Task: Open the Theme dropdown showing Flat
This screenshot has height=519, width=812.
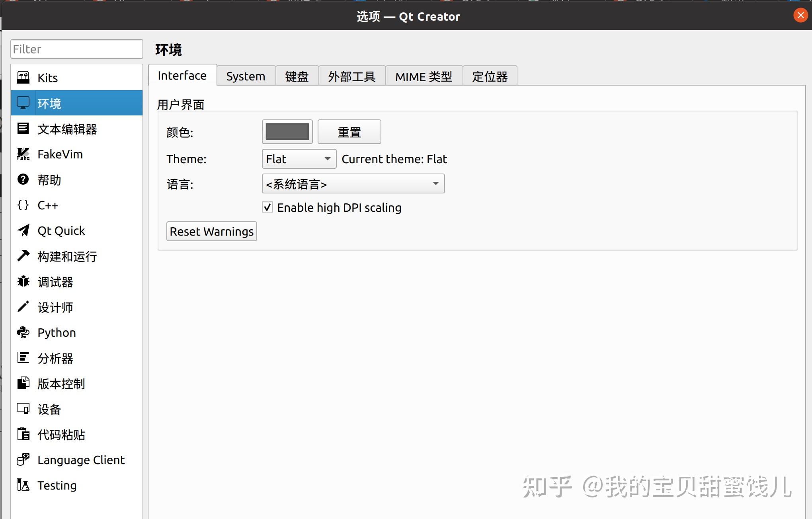Action: (299, 159)
